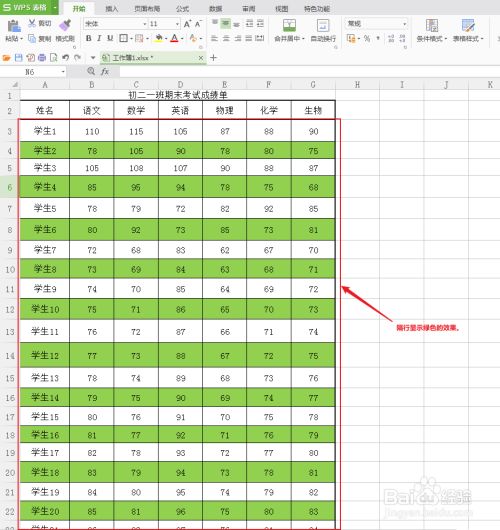Click the distributed alignment icon
This screenshot has width=500, height=530.
(x=259, y=39)
